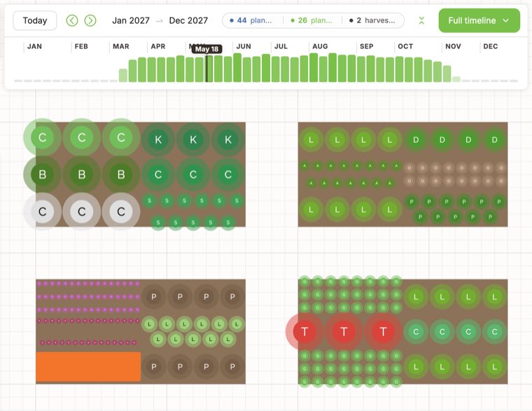Select the middle light-green C plant in top-left bed
532x411 pixels.
(x=82, y=137)
